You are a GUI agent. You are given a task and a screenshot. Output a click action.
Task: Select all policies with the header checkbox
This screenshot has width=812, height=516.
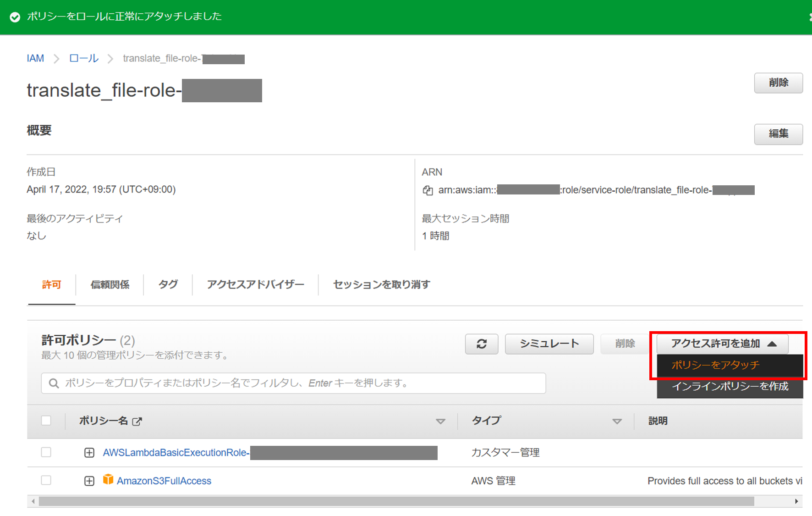(x=46, y=421)
